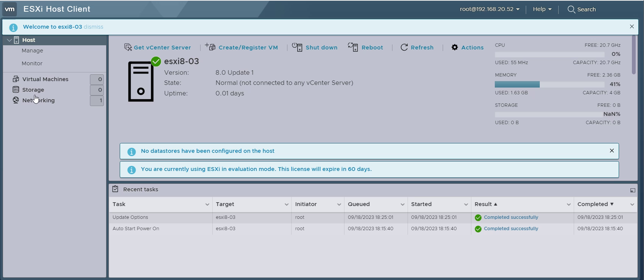Click info icon in Welcome banner
This screenshot has width=644, height=280.
pos(13,28)
